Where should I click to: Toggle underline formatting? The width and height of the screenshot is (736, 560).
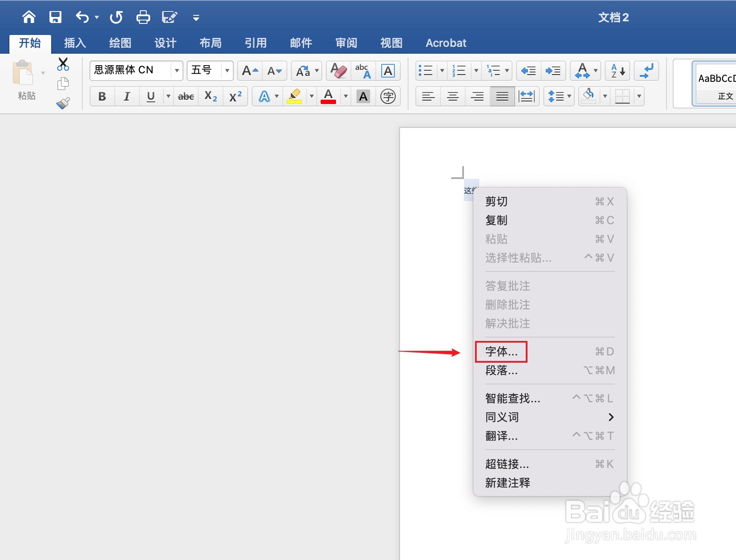click(151, 96)
